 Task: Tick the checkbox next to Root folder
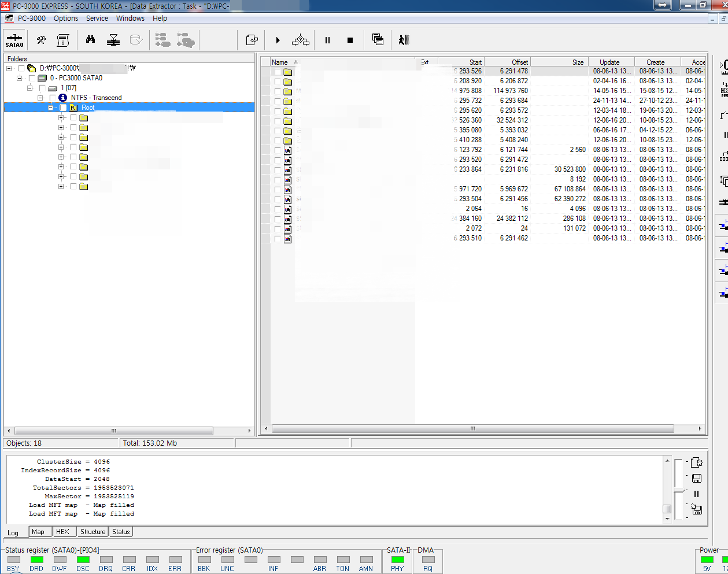tap(63, 108)
